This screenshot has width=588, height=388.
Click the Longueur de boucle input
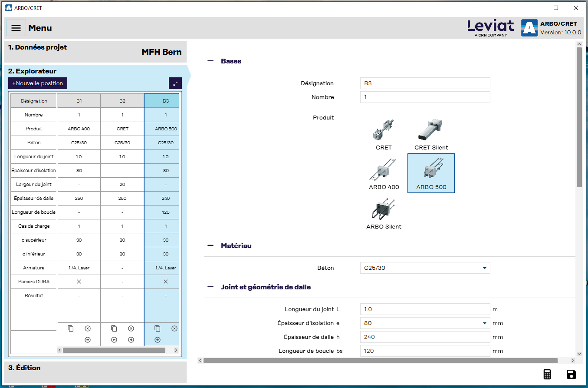point(425,351)
